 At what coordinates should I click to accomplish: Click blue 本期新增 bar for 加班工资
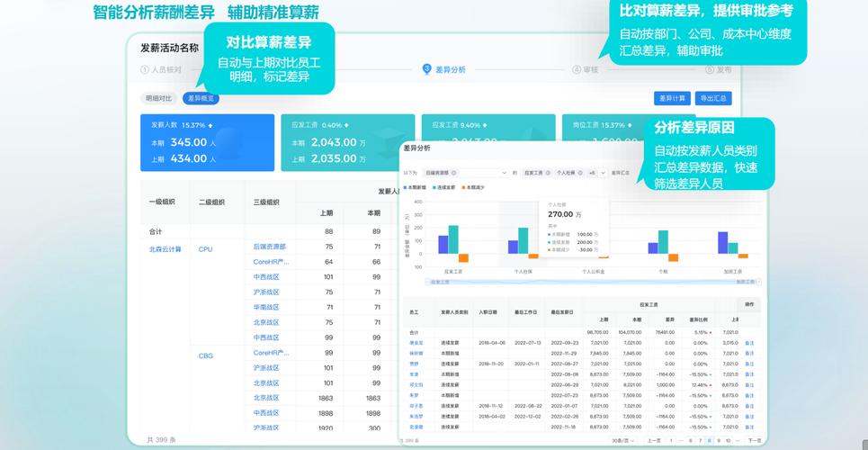point(723,243)
